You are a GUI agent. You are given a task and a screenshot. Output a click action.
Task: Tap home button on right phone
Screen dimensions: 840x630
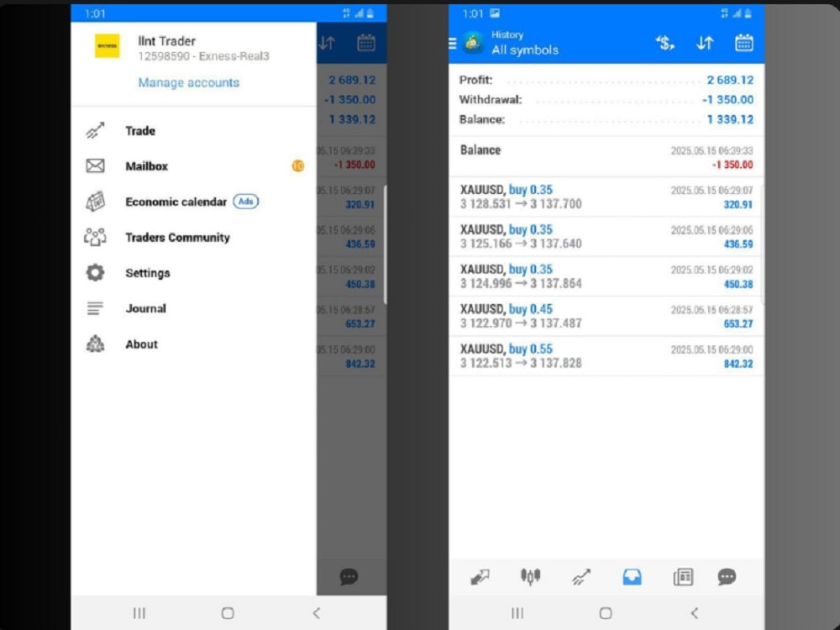click(606, 613)
